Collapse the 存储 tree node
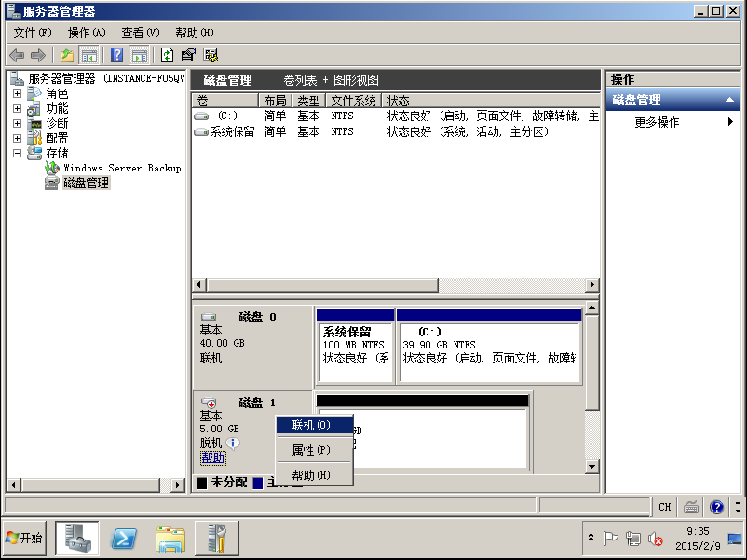Viewport: 747px width, 560px height. coord(17,153)
